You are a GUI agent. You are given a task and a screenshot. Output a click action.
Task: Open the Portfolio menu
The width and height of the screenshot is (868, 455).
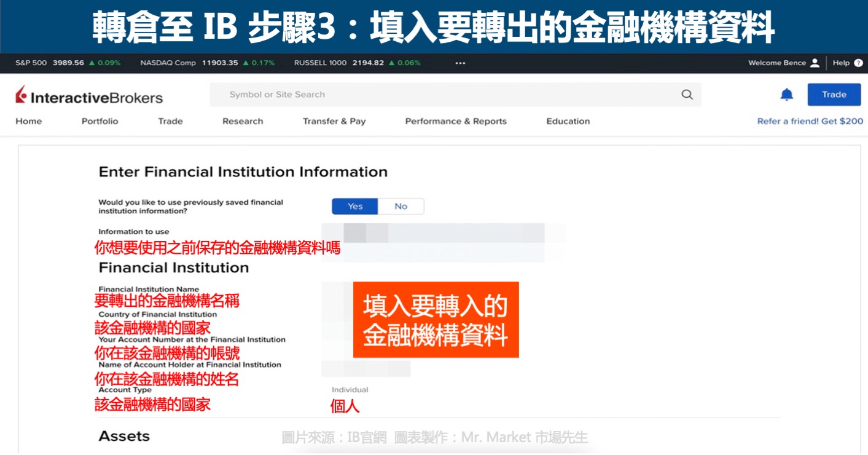[100, 121]
